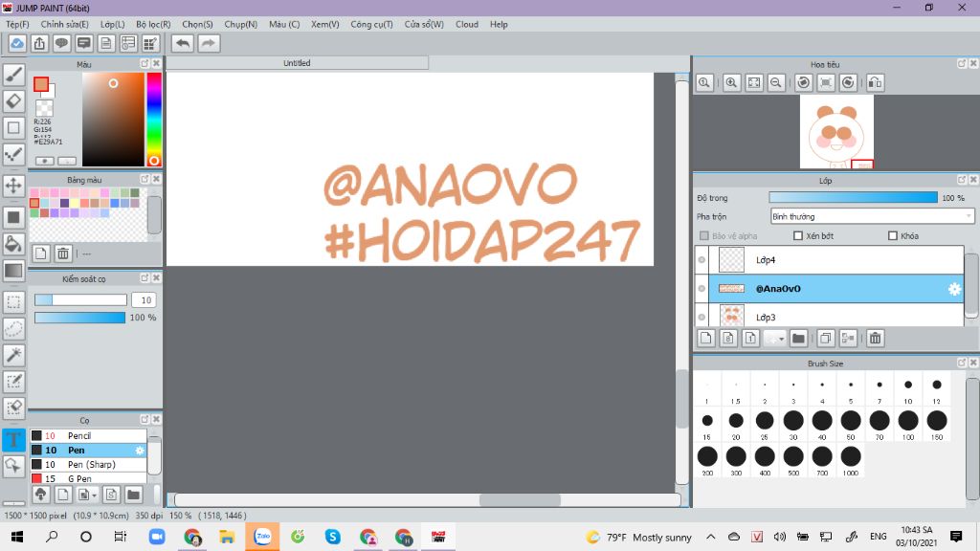Toggle the Khóa lock checkbox
The height and width of the screenshot is (551, 980).
[893, 235]
